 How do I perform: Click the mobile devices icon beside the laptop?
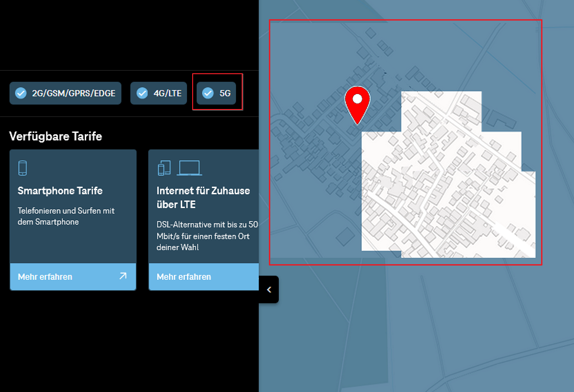[x=164, y=169]
